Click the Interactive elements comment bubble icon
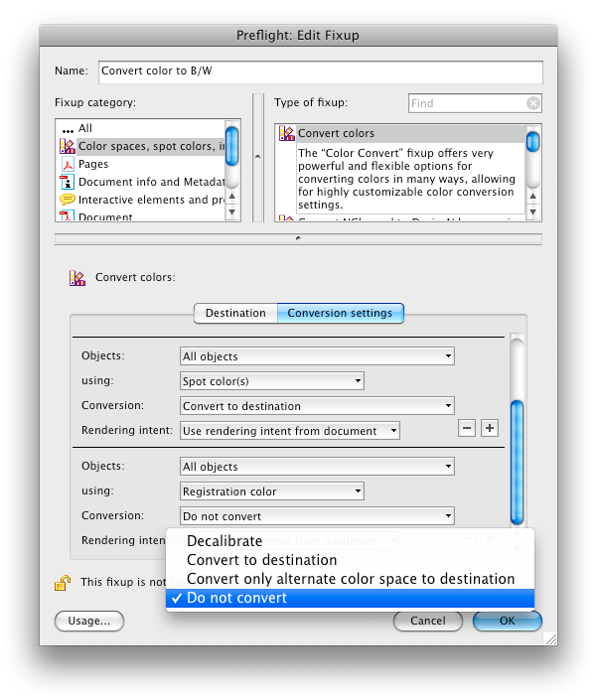 point(68,199)
